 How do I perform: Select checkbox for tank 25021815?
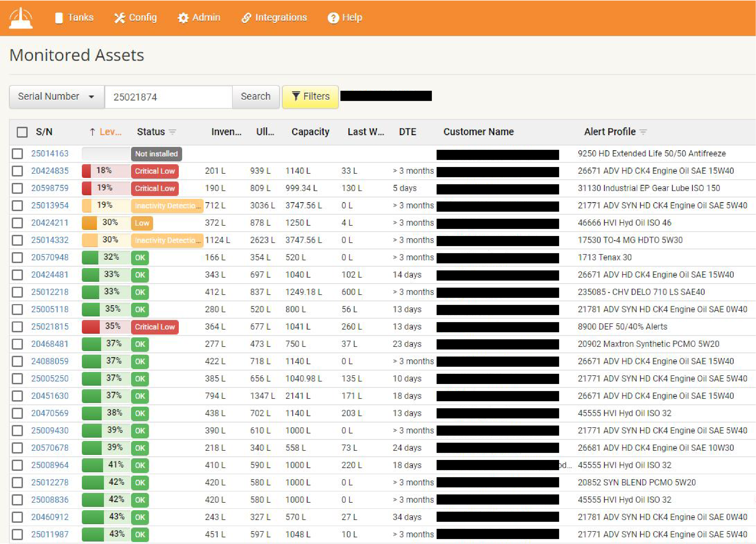tap(17, 327)
